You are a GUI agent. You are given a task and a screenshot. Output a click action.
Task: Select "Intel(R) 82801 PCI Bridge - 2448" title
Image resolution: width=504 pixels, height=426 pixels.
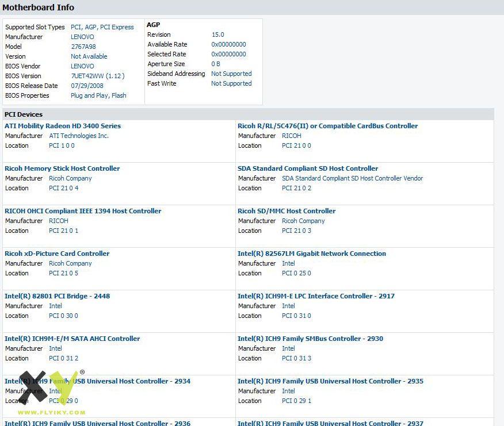tap(57, 296)
